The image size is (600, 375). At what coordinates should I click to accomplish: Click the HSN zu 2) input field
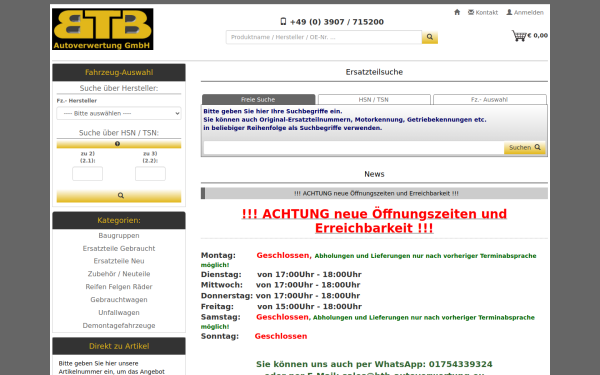click(88, 174)
